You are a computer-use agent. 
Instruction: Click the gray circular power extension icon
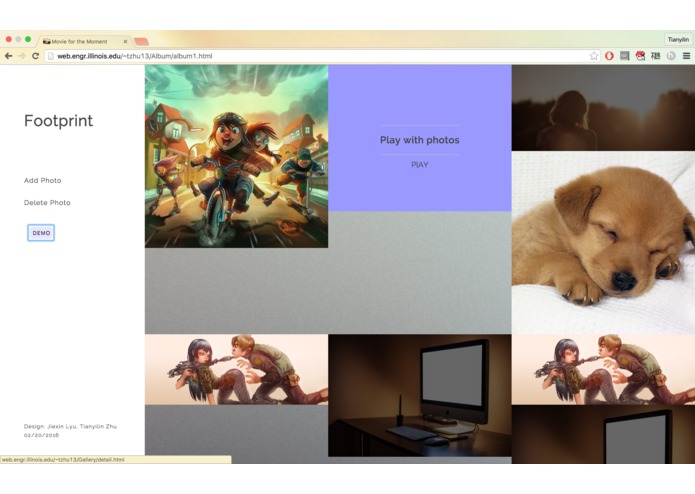(x=671, y=56)
